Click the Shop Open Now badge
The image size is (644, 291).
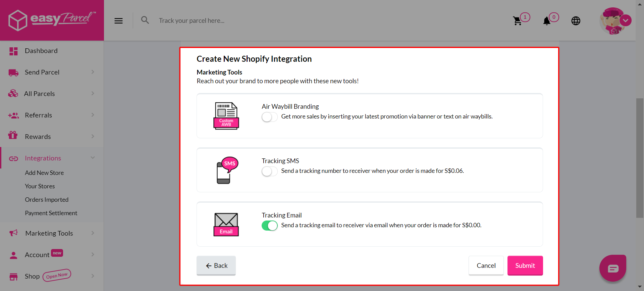tap(57, 276)
